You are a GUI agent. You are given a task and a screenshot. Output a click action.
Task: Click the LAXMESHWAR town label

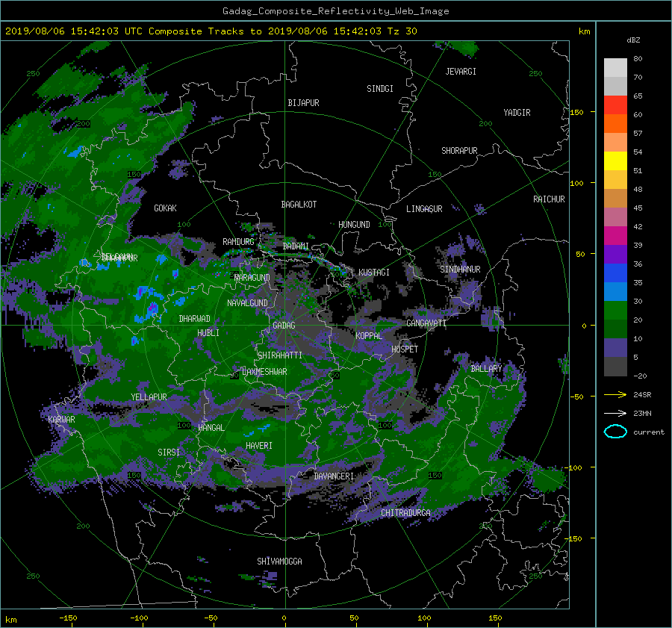tap(264, 372)
